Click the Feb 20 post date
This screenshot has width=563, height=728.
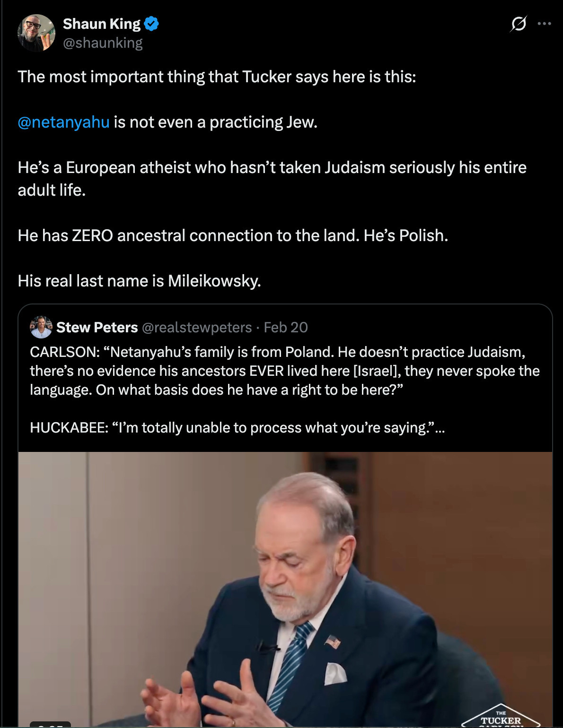tap(286, 327)
